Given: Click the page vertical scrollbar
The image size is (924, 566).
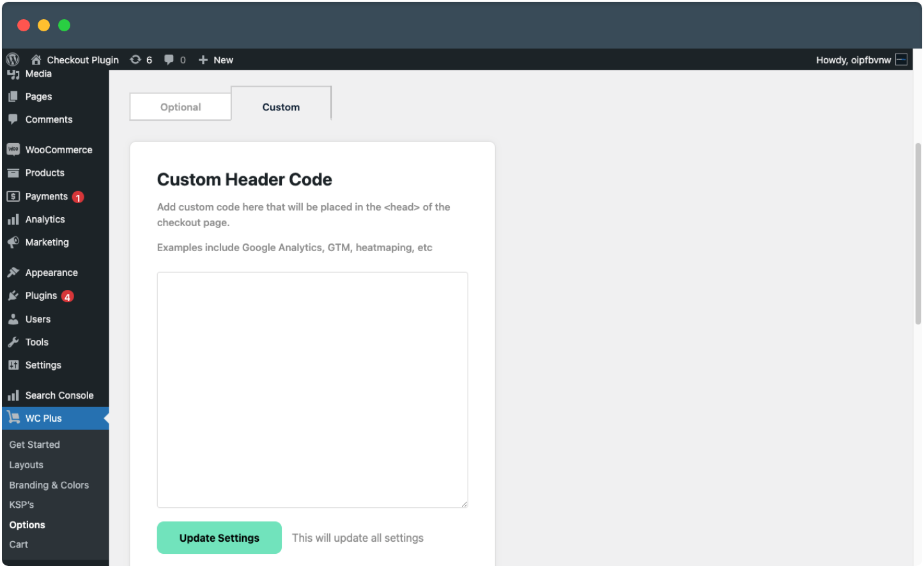Looking at the screenshot, I should (918, 234).
